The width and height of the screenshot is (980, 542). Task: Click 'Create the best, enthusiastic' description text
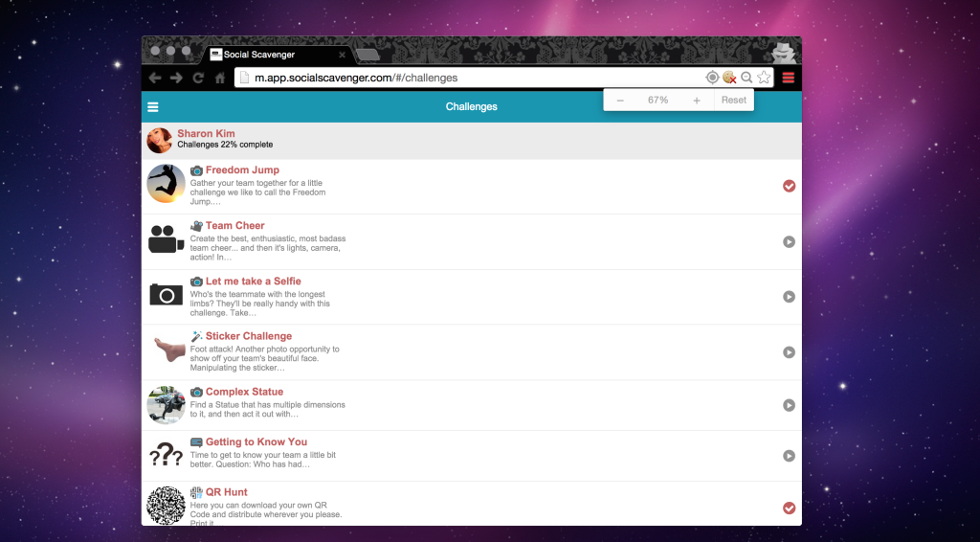pos(268,248)
